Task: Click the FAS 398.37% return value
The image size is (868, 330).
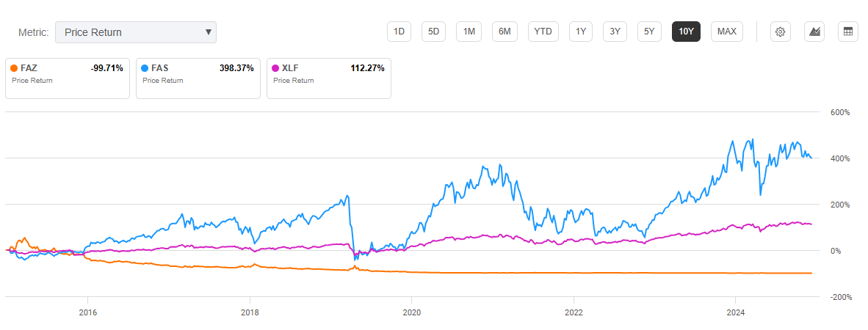Action: tap(236, 68)
